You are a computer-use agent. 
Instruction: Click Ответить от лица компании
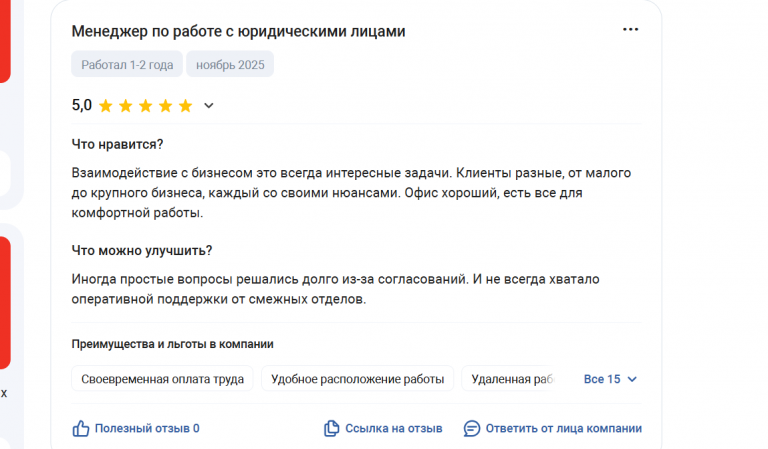(563, 428)
